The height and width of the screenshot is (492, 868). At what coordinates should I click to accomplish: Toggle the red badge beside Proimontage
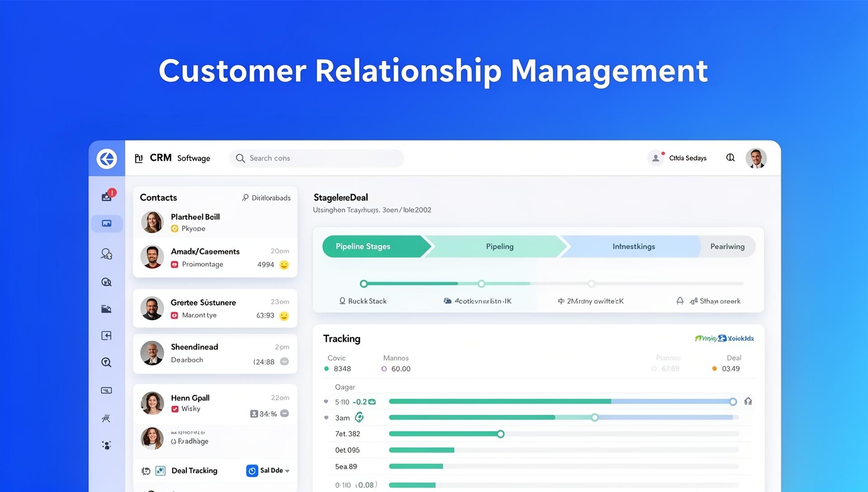point(175,265)
